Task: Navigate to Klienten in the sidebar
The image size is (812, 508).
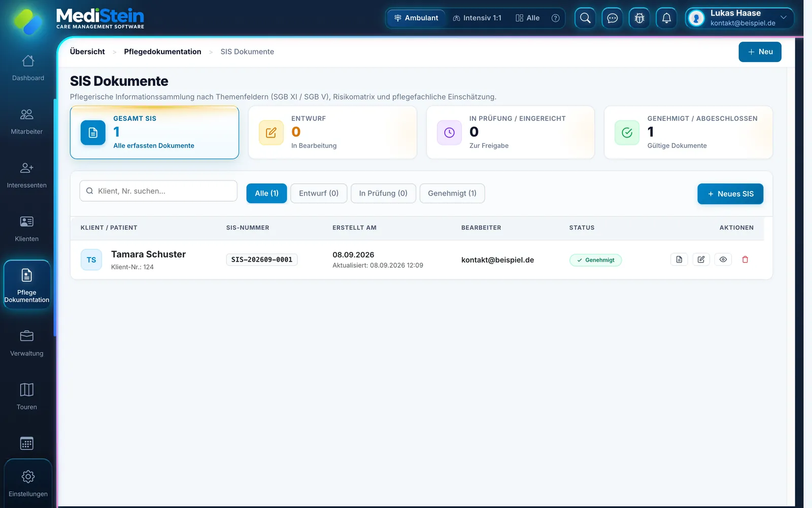Action: pyautogui.click(x=27, y=229)
